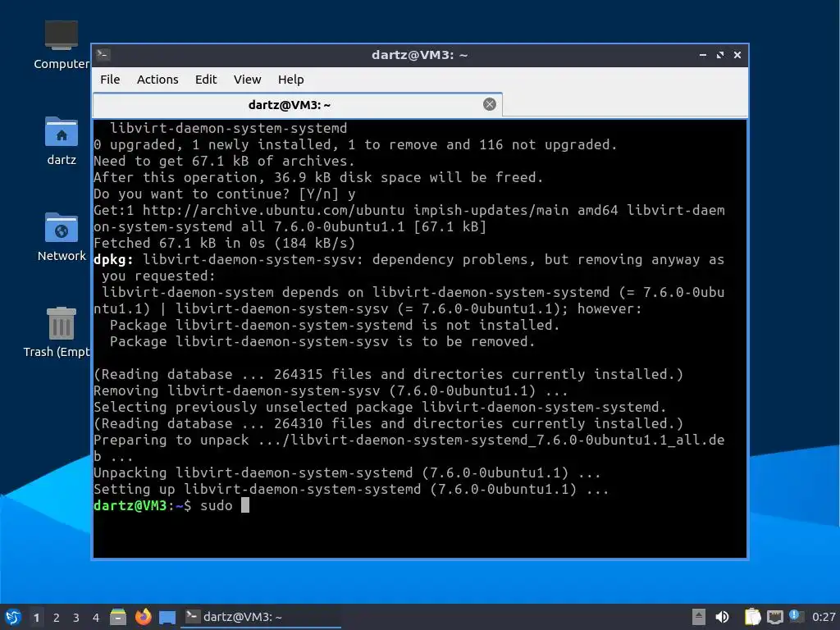
Task: Click 'Package libvirt-daemon-system-systemd is not installed.'
Action: point(335,325)
